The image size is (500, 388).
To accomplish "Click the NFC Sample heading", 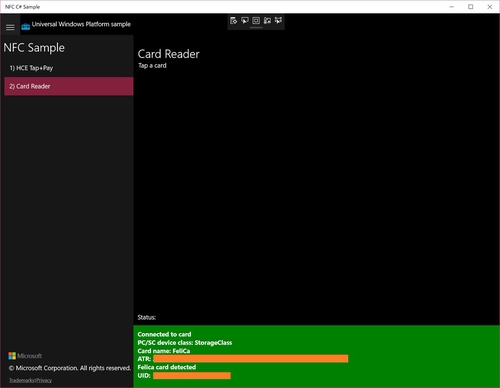I will click(x=34, y=48).
